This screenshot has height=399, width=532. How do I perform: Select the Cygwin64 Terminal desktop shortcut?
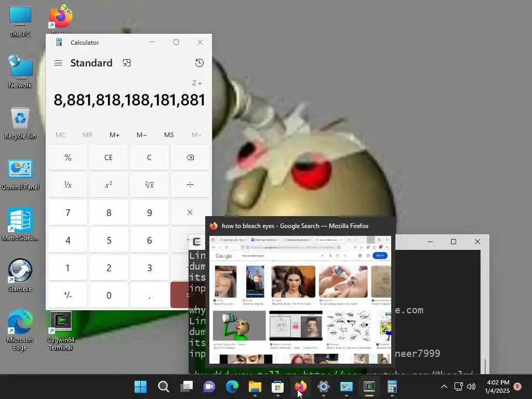click(61, 331)
